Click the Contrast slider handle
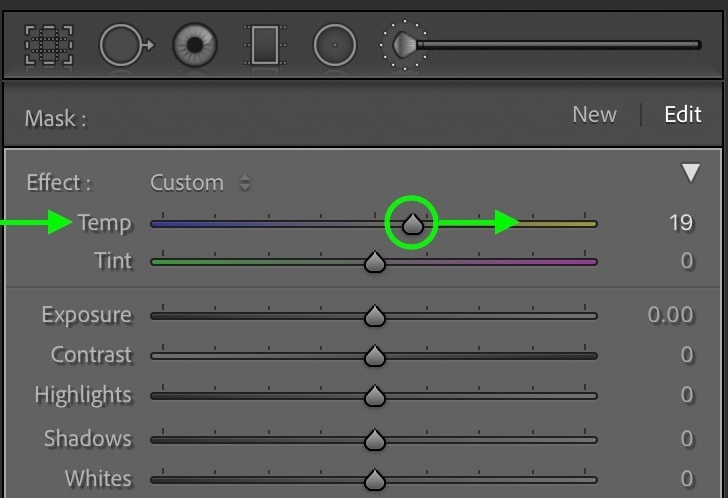728x498 pixels. [x=374, y=356]
